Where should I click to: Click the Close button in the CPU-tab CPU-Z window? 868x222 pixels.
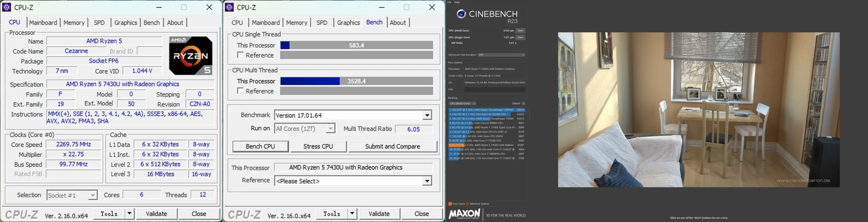199,214
